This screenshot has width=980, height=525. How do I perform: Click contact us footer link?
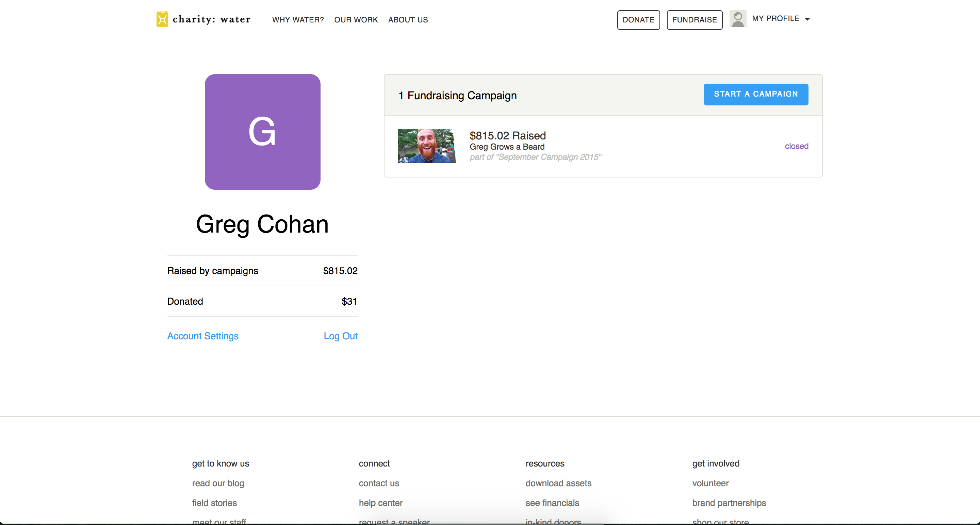point(379,483)
